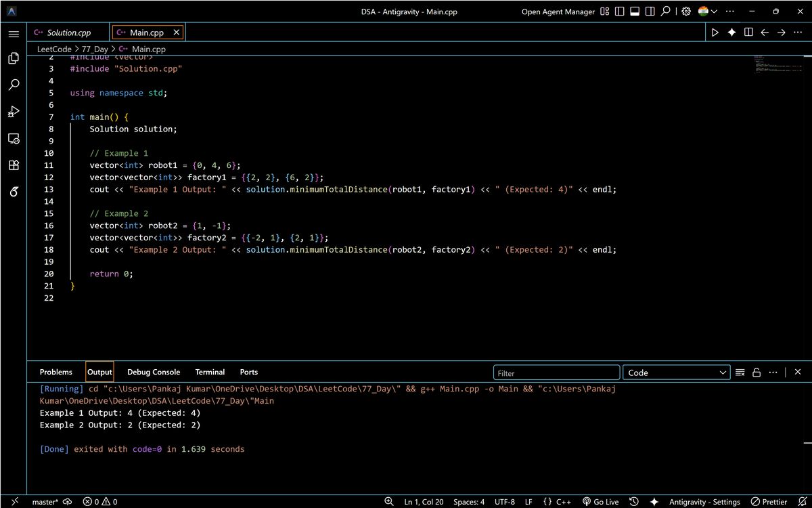The image size is (812, 508).
Task: Toggle output auto-scroll lock icon
Action: [757, 373]
